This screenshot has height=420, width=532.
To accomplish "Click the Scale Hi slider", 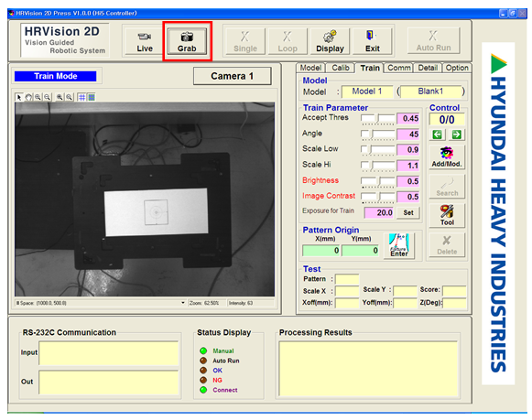I will point(378,167).
